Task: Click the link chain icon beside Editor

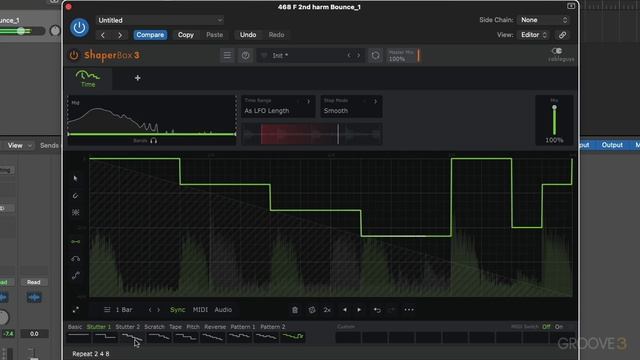Action: tap(562, 35)
